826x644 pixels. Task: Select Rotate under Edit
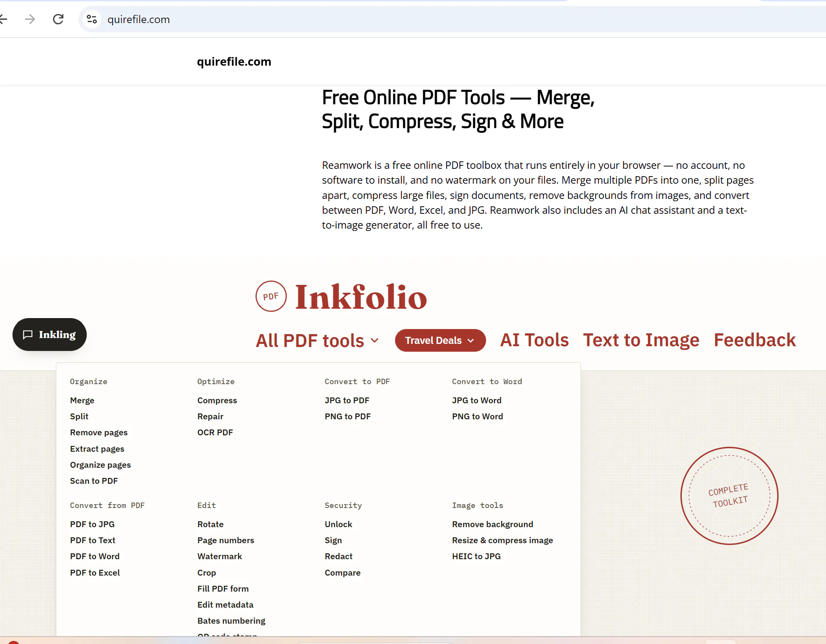tap(211, 524)
